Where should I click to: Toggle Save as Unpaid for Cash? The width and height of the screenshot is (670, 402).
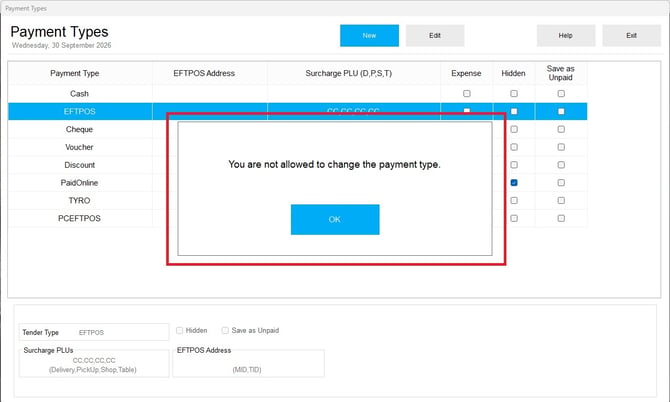(x=561, y=94)
